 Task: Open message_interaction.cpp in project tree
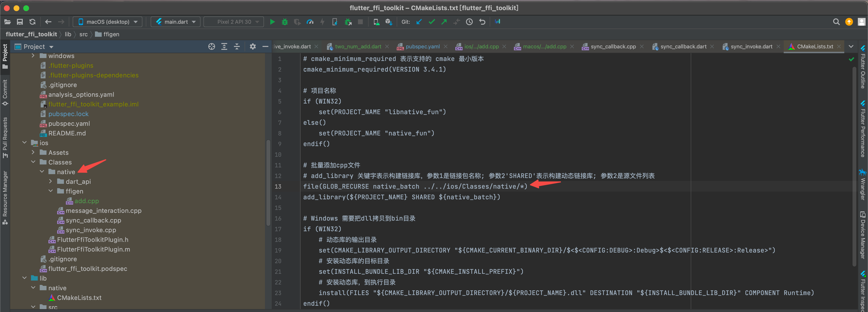point(103,210)
